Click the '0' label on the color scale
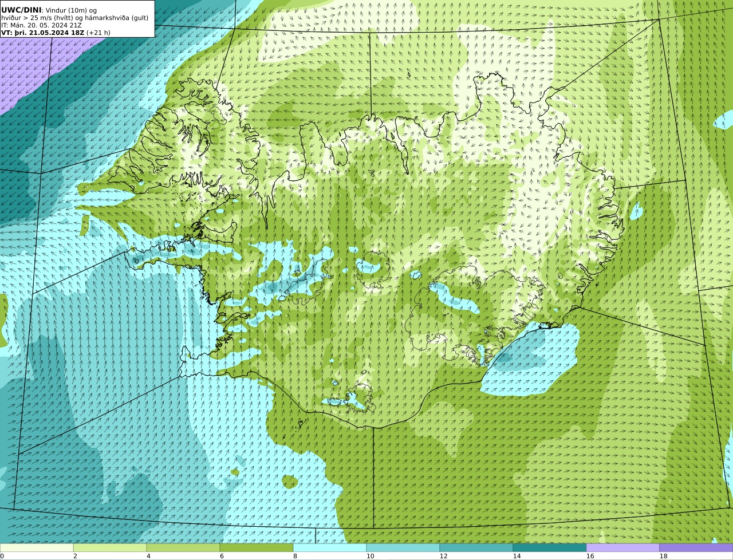The image size is (733, 560). (2, 556)
